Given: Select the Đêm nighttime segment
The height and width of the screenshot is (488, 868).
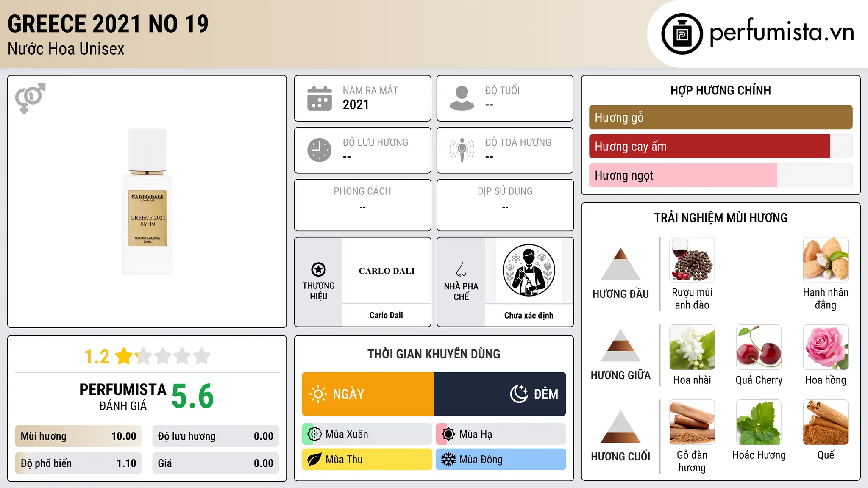Looking at the screenshot, I should (500, 394).
